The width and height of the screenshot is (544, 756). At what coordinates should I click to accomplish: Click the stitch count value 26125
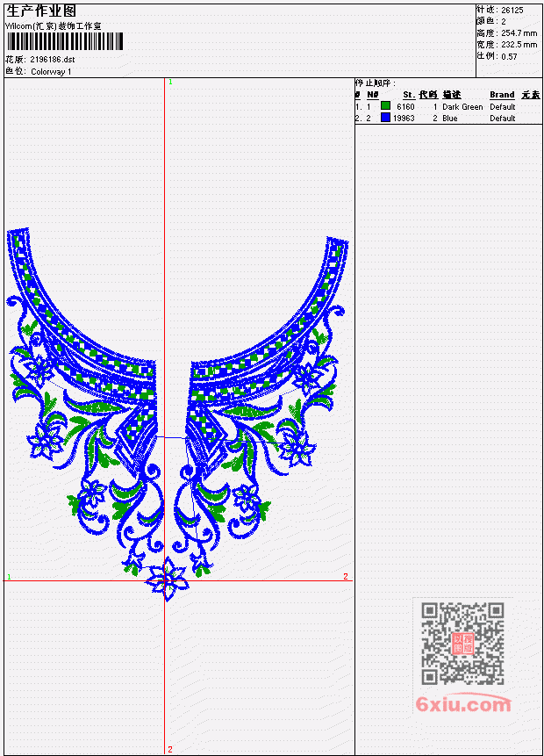point(512,11)
